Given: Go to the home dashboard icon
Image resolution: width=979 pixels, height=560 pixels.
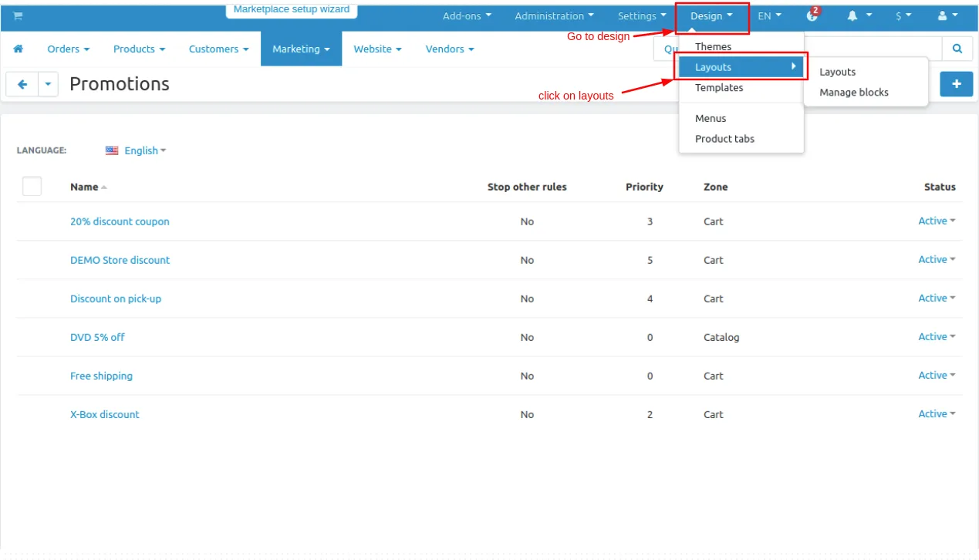Looking at the screenshot, I should (x=19, y=49).
